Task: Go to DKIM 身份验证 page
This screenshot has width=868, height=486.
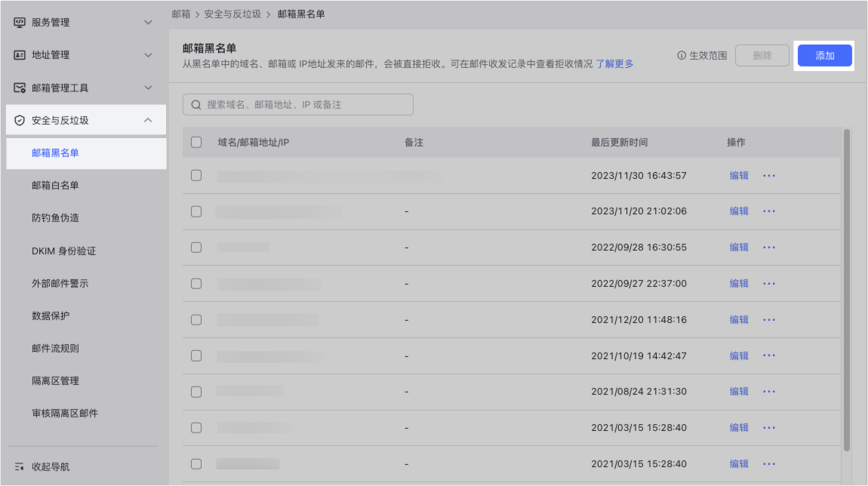Action: (63, 251)
